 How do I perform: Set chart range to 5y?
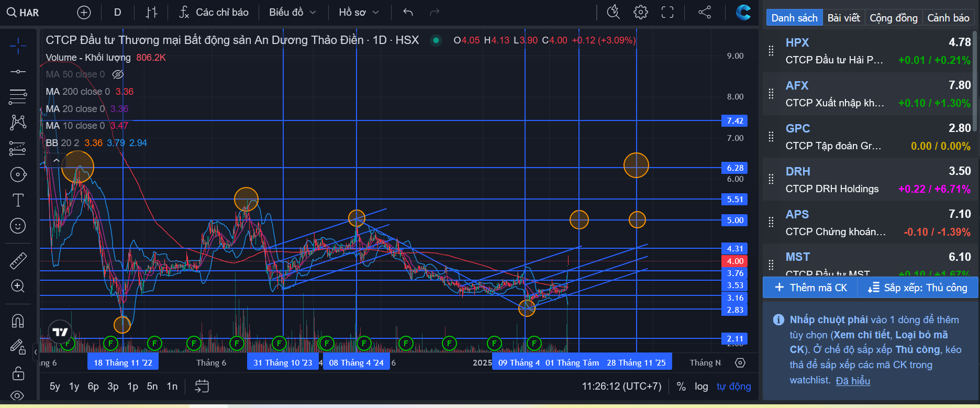click(55, 387)
